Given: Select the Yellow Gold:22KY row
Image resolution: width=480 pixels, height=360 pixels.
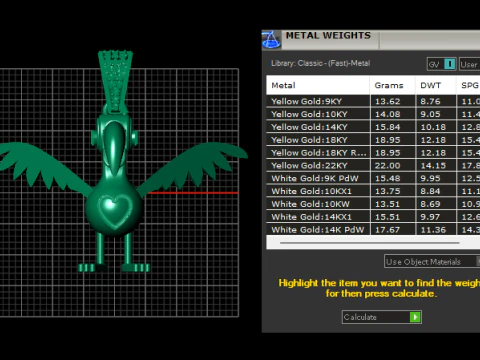Looking at the screenshot, I should (x=373, y=166).
